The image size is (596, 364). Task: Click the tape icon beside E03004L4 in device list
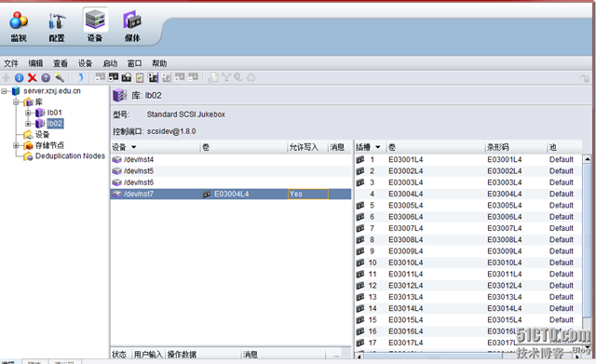point(207,195)
